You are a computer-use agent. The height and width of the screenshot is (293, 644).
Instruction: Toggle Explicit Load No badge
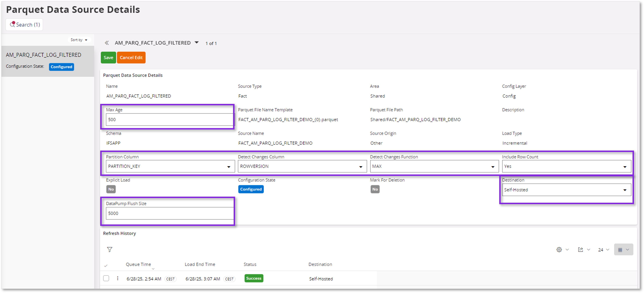(111, 189)
